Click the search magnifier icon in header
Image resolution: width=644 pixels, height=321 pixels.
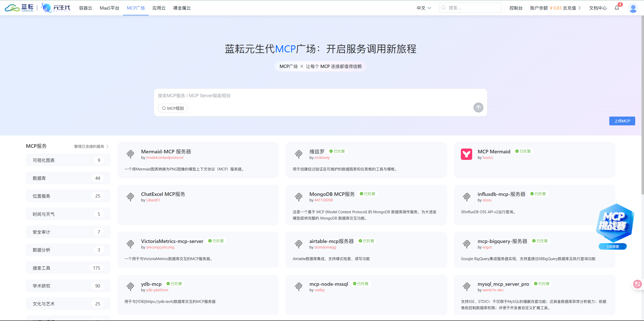(444, 8)
